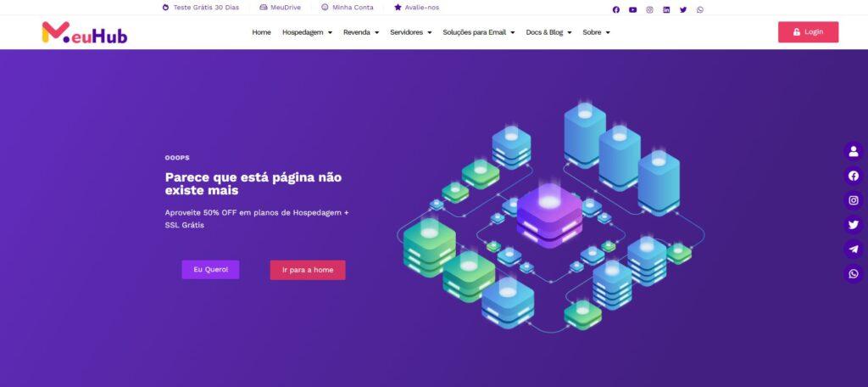Viewport: 868px width, 387px height.
Task: Open the YouTube icon in top bar
Action: (632, 9)
